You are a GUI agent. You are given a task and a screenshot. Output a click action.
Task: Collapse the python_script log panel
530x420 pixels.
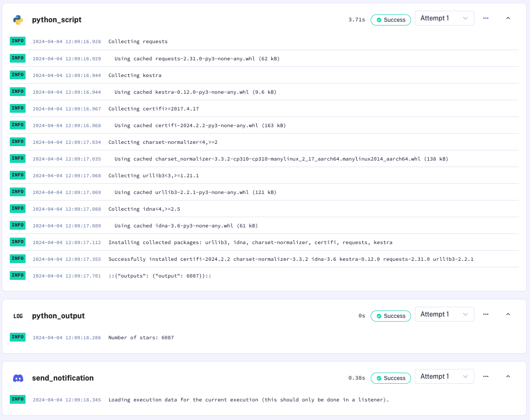point(508,18)
